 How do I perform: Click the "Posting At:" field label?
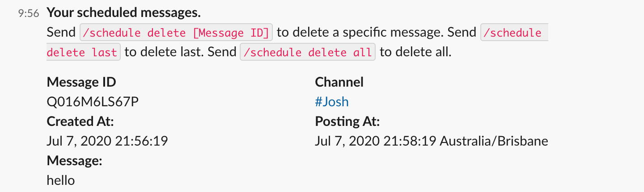click(x=347, y=121)
